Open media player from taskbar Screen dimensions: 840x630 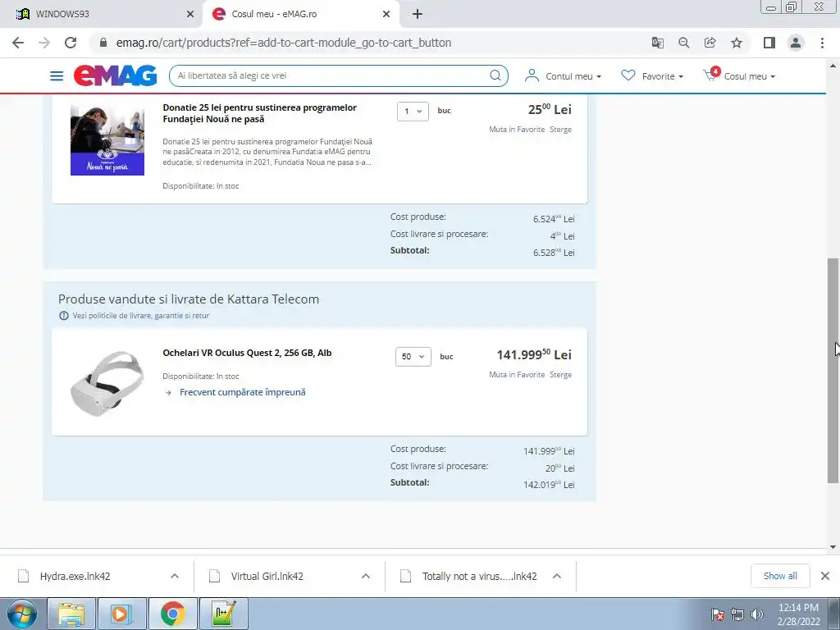click(x=121, y=614)
